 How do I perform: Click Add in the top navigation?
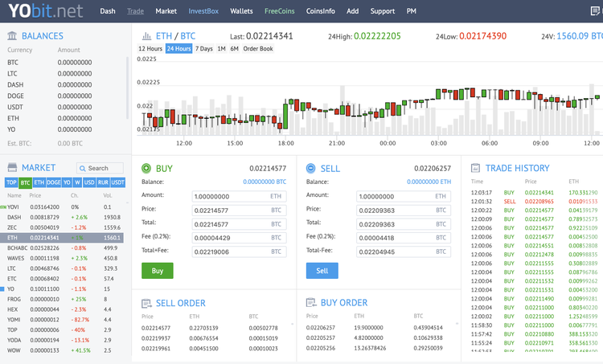353,11
